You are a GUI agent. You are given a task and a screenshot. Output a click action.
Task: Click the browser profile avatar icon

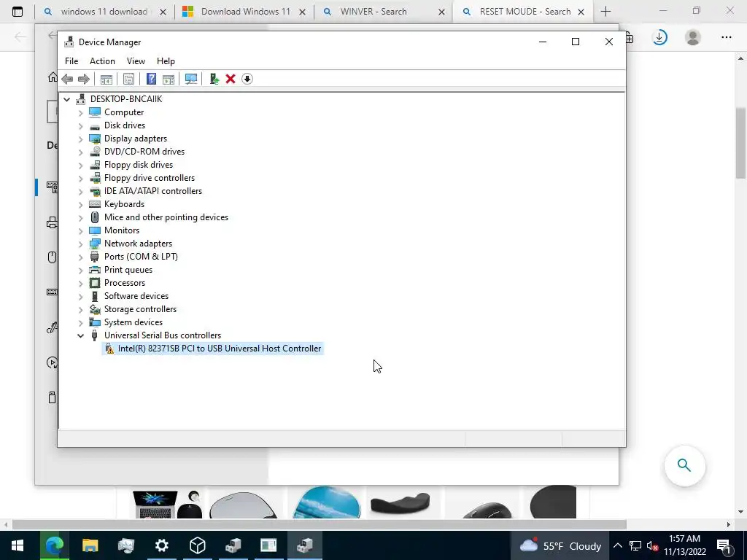(x=693, y=37)
